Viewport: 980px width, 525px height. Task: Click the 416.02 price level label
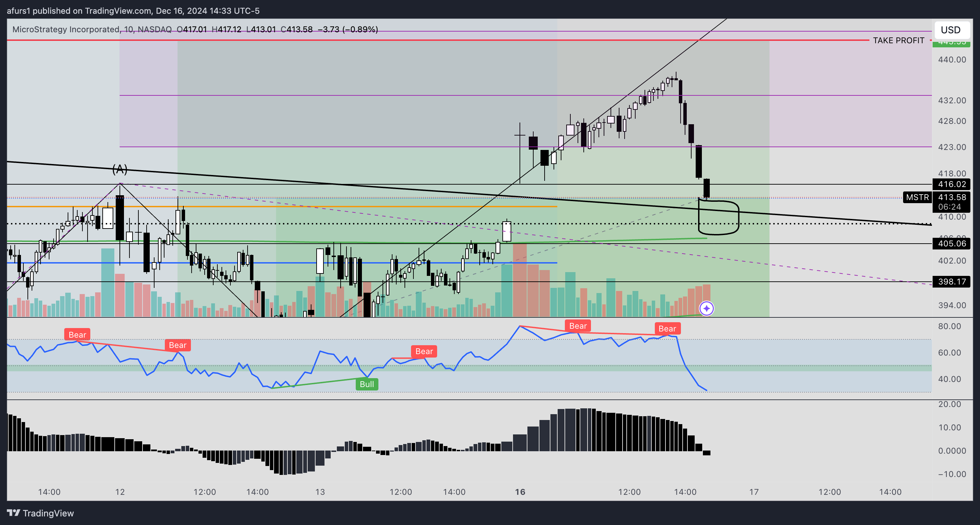click(x=951, y=184)
